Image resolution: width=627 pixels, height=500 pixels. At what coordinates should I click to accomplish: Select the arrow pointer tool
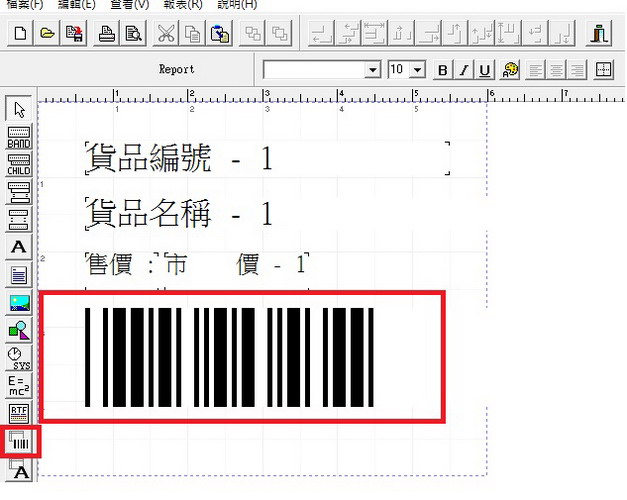[19, 108]
